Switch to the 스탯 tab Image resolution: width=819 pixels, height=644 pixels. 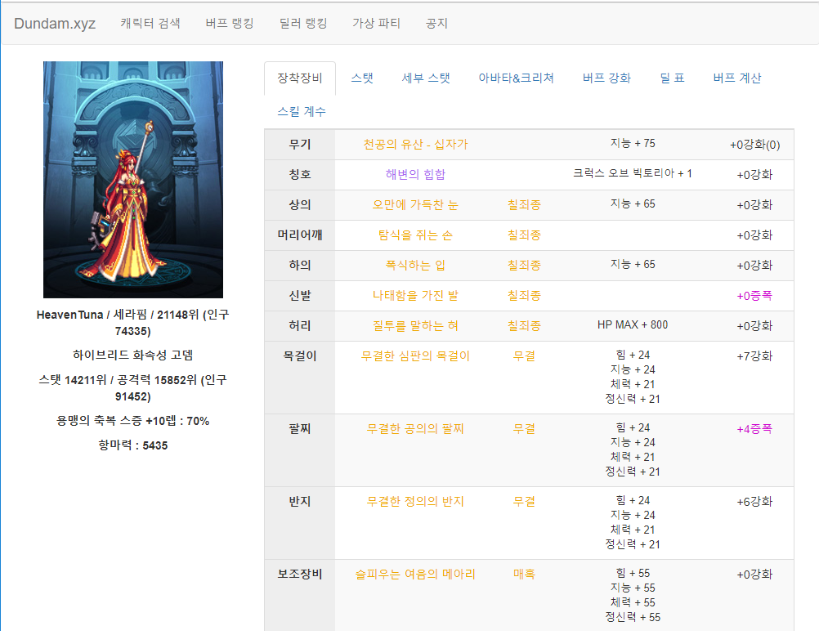tap(362, 78)
